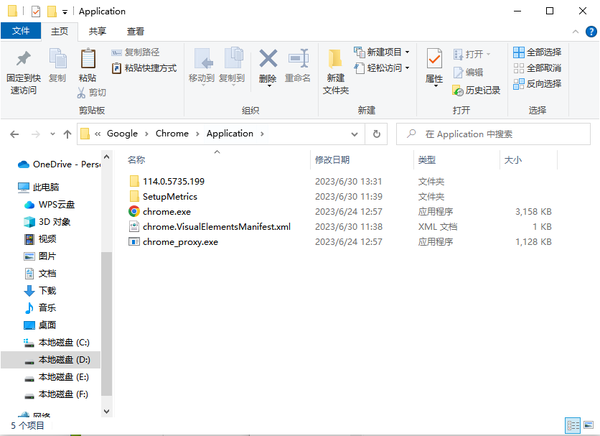
Task: Open Local Disk (C:) in navigation pane
Action: (x=57, y=342)
